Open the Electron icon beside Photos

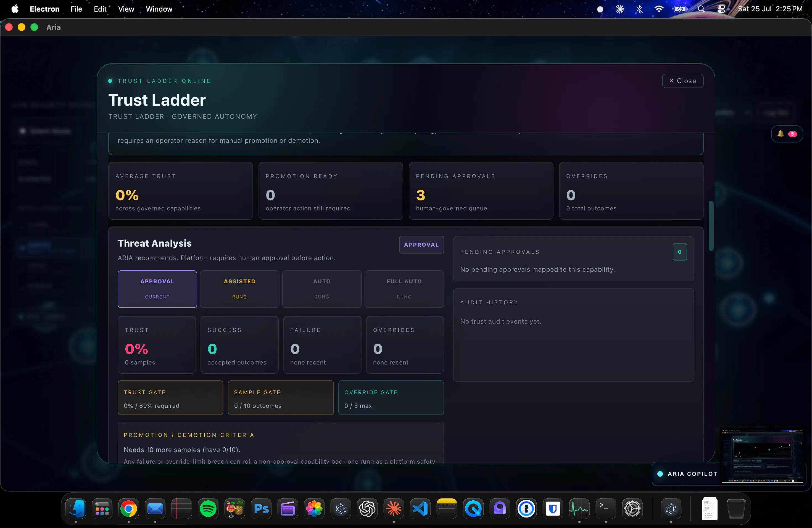pyautogui.click(x=341, y=509)
